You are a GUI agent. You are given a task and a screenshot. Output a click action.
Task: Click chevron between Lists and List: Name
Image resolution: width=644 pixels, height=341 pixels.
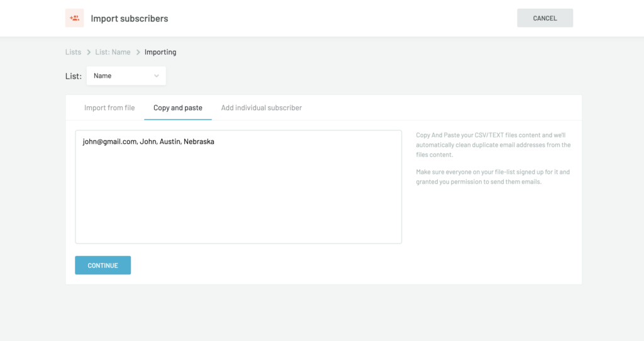[89, 52]
